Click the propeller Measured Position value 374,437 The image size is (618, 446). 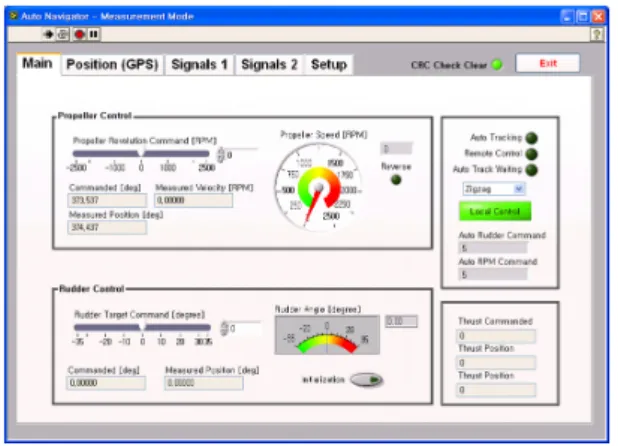point(107,227)
